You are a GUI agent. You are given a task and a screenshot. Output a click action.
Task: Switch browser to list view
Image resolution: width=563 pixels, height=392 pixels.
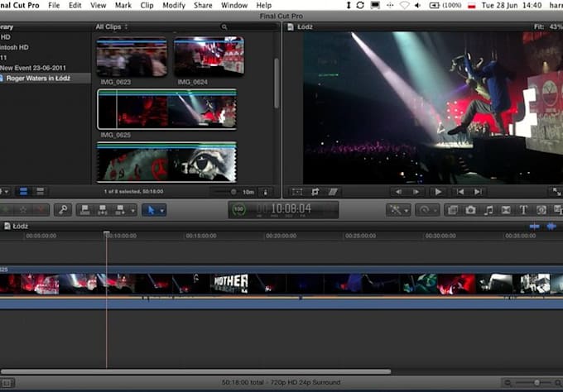[41, 192]
